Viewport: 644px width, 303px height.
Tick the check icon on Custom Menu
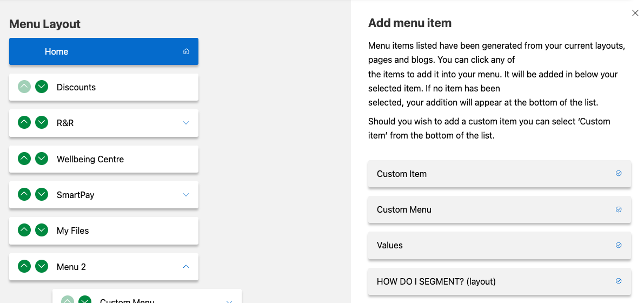(x=619, y=209)
